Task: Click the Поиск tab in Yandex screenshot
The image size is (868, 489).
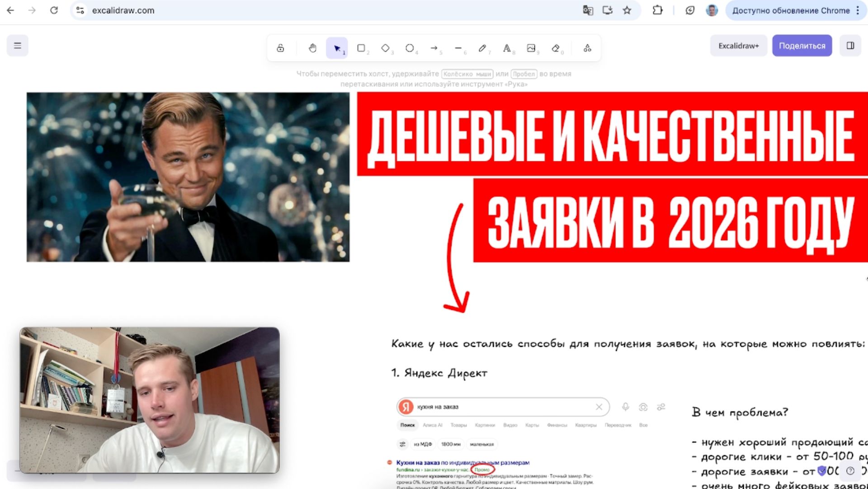Action: click(408, 425)
